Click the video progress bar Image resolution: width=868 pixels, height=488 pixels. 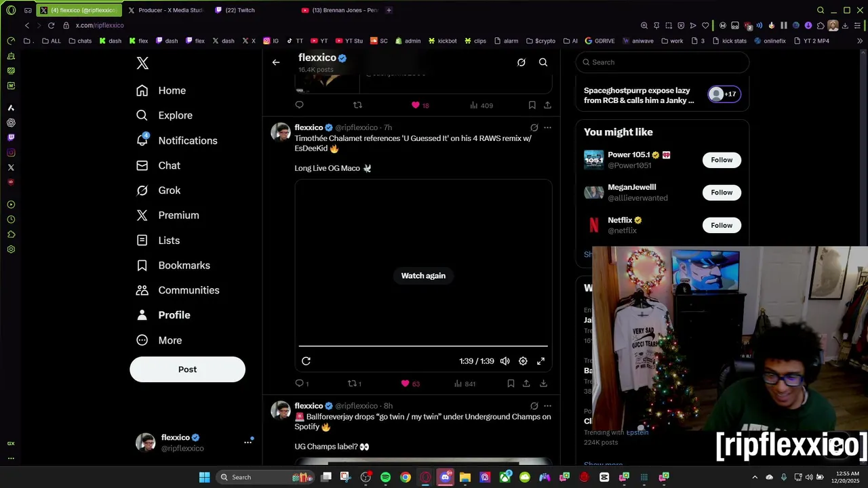pos(423,346)
